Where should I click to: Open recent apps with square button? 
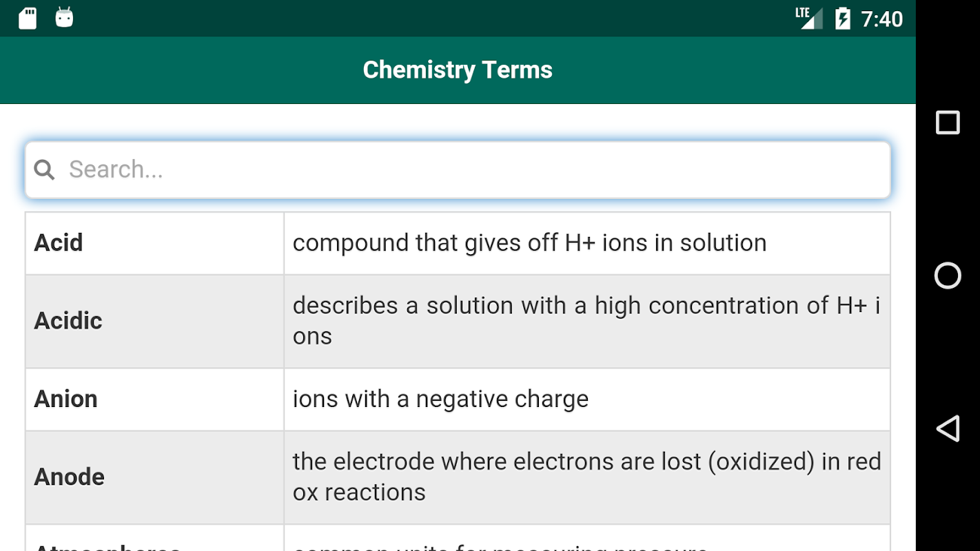point(948,123)
